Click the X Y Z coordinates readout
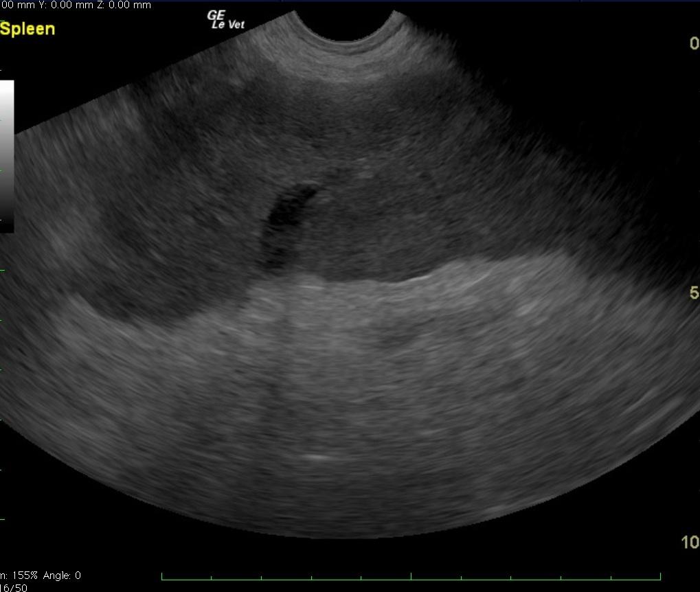700x592 pixels. 76,5
